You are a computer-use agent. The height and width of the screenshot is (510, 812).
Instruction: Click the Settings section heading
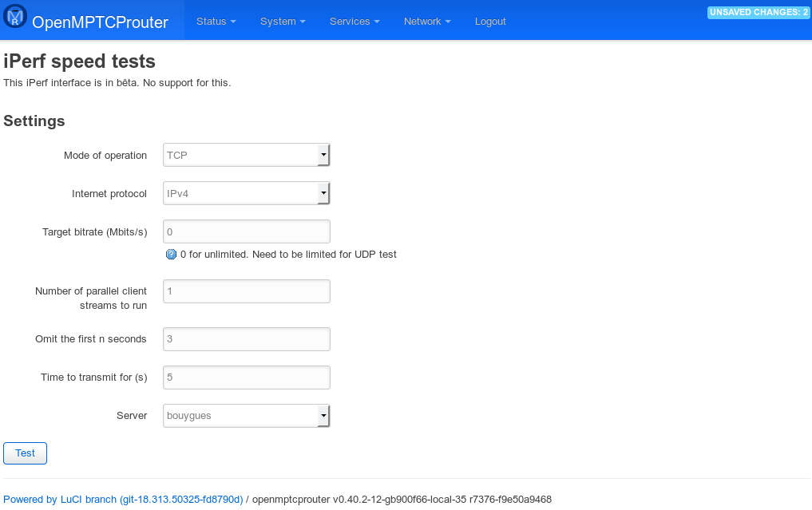(x=34, y=121)
